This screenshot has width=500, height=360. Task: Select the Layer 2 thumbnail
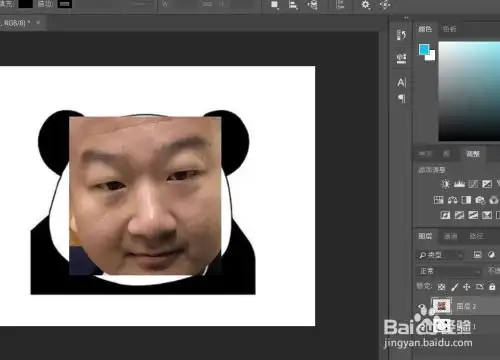point(442,306)
